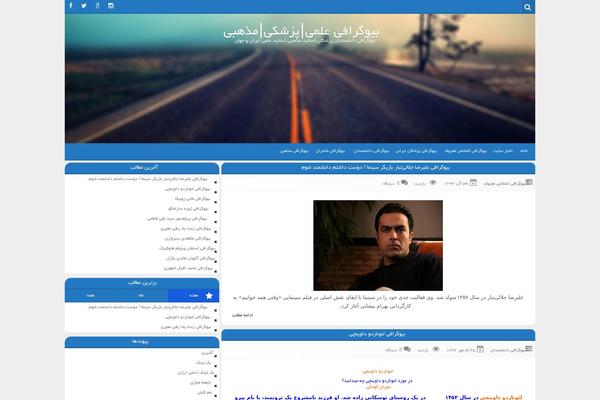Open the Twitter profile icon

pos(84,5)
